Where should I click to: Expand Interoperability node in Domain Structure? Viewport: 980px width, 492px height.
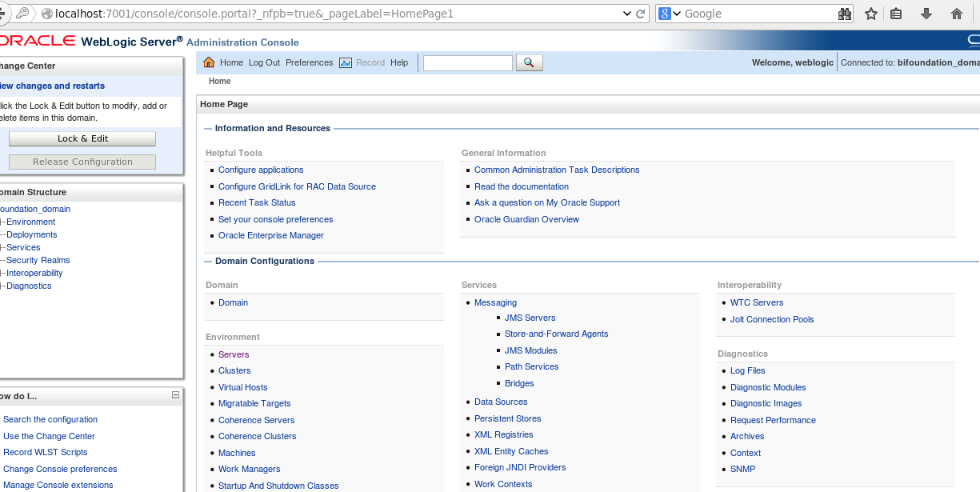[x=2, y=273]
